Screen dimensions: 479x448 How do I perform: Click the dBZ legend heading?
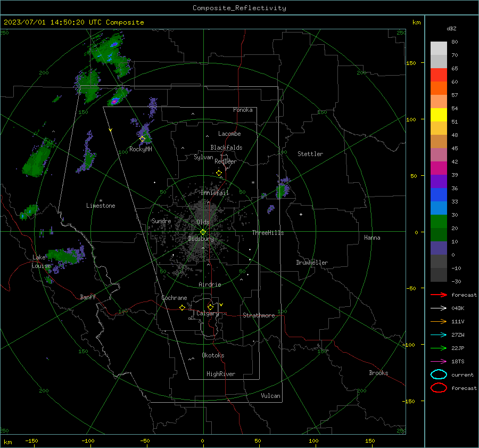[451, 28]
